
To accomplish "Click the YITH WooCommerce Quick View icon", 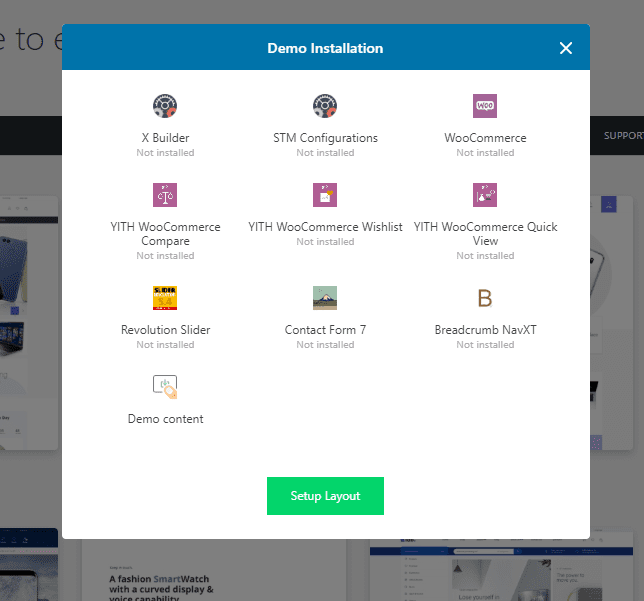I will [x=485, y=195].
